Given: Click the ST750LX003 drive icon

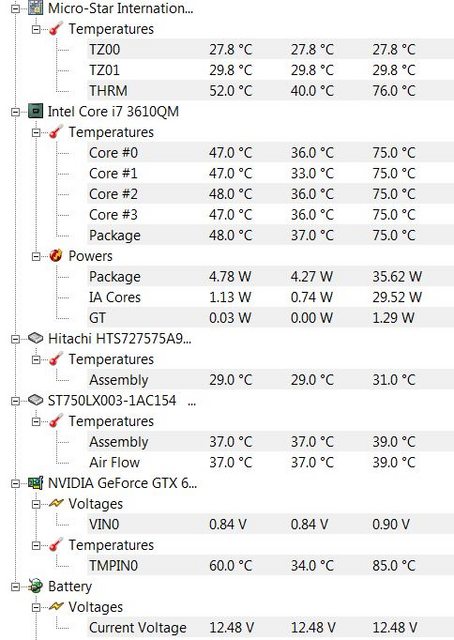Looking at the screenshot, I should click(x=36, y=400).
